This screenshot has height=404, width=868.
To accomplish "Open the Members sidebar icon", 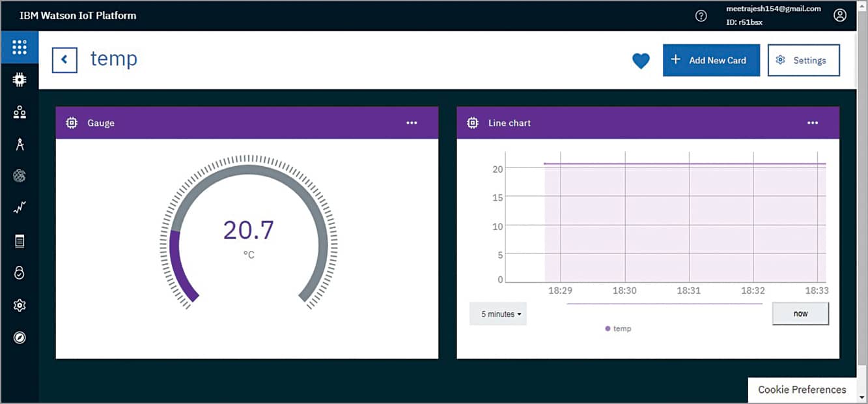I will point(20,111).
